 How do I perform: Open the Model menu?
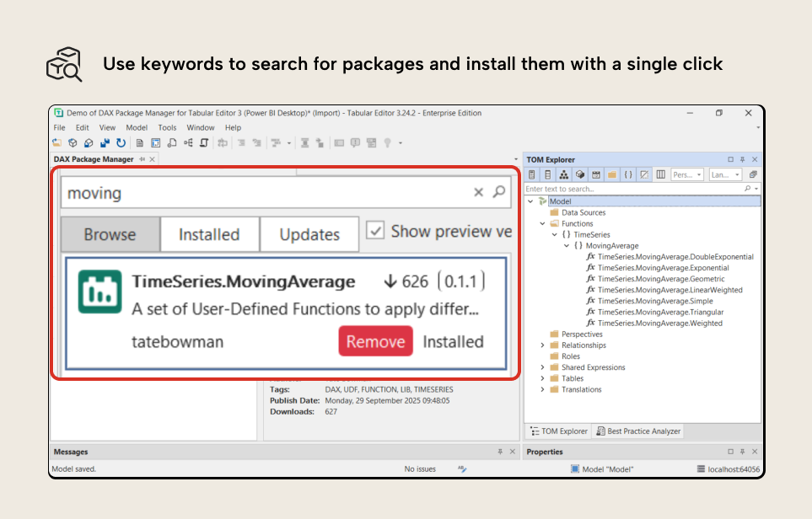pos(136,127)
